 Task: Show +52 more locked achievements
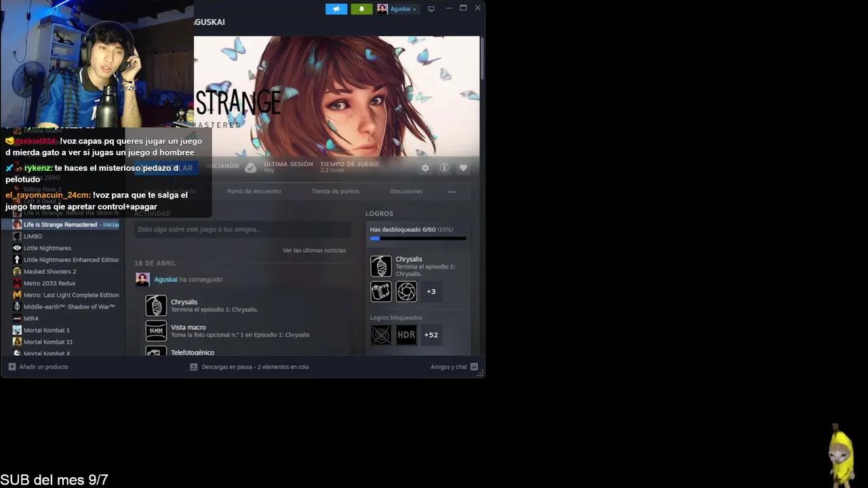coord(431,335)
